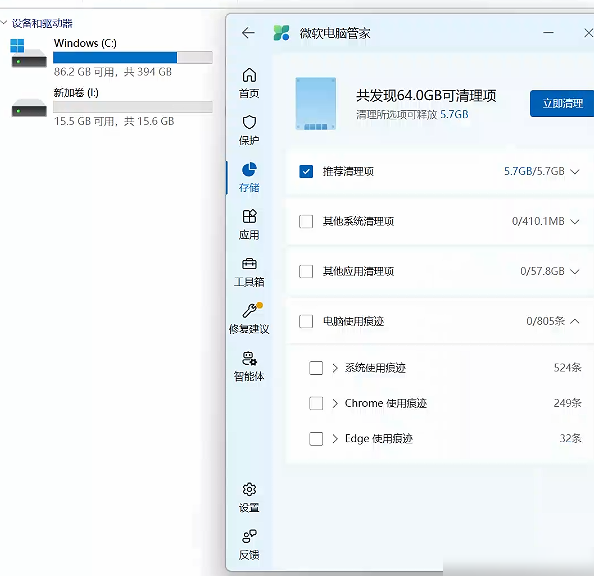Click the 新加卷 (I:) usage bar

pos(133,107)
